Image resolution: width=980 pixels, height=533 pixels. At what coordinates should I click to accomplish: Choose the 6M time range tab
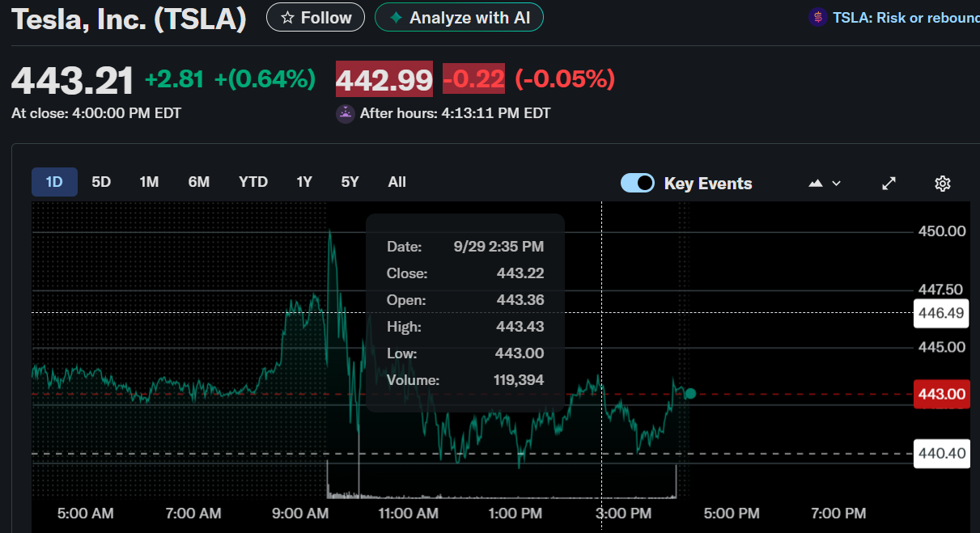point(199,182)
